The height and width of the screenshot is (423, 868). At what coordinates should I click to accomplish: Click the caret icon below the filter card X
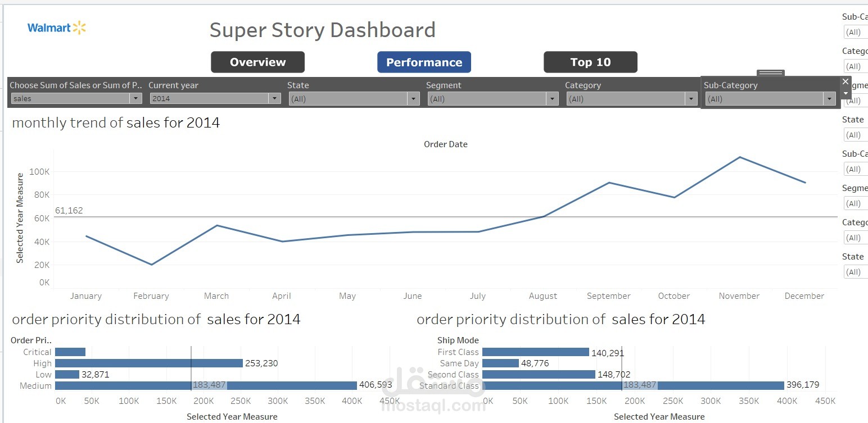pyautogui.click(x=846, y=94)
